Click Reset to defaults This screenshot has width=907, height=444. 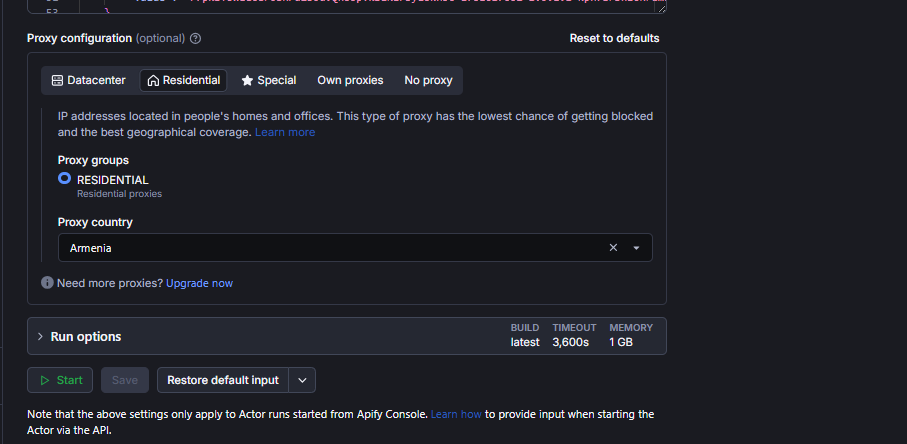coord(614,38)
